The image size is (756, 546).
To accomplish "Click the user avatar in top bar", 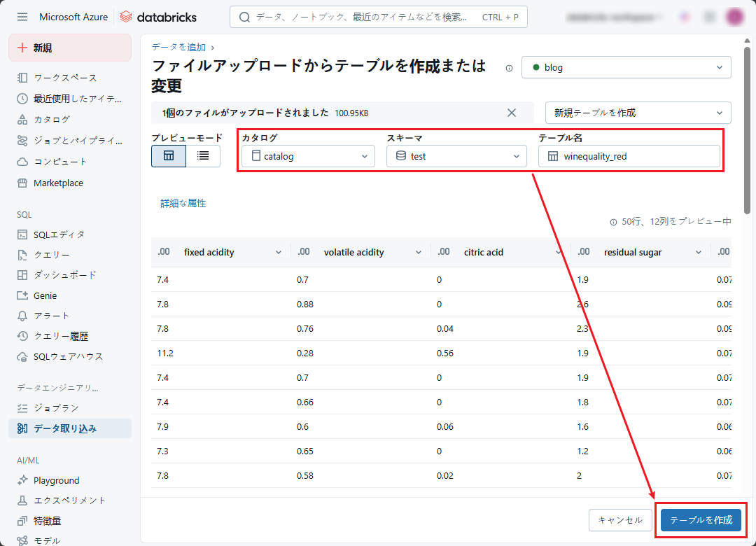I will point(734,17).
